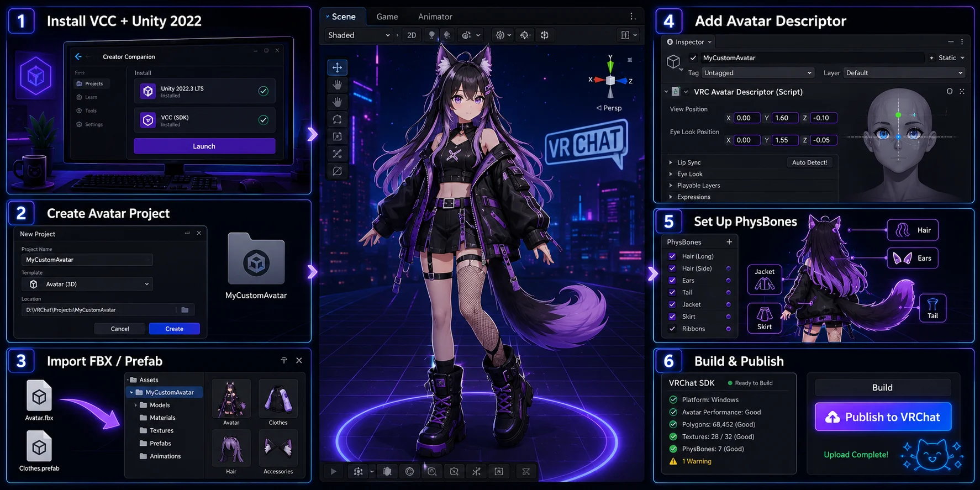This screenshot has width=980, height=490.
Task: Click the VCC (SDK) icon
Action: (x=148, y=120)
